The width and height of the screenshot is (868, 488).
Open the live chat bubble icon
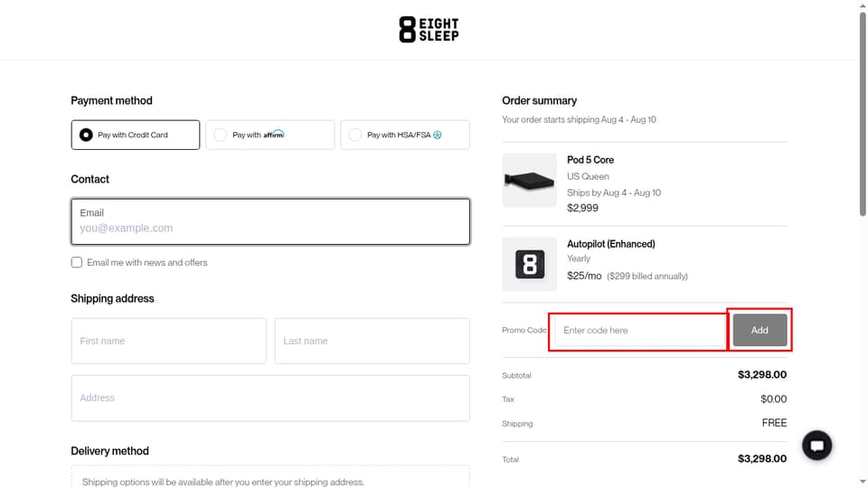816,446
